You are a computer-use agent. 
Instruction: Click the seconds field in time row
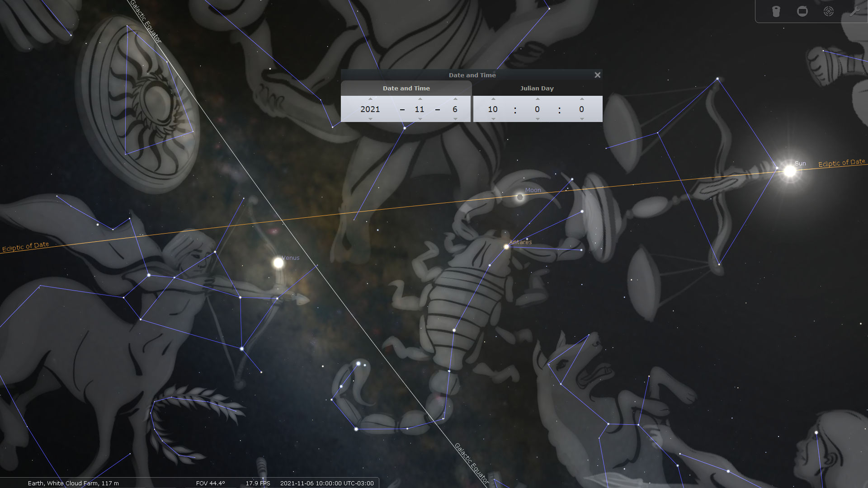point(581,109)
